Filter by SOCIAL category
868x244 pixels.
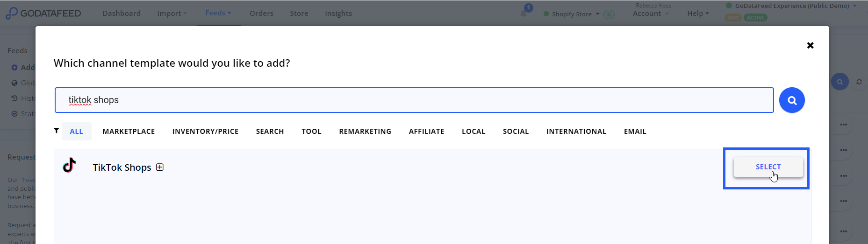click(x=516, y=132)
